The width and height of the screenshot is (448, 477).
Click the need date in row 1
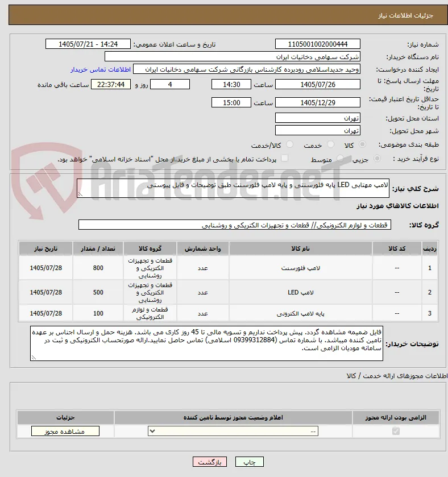point(45,268)
